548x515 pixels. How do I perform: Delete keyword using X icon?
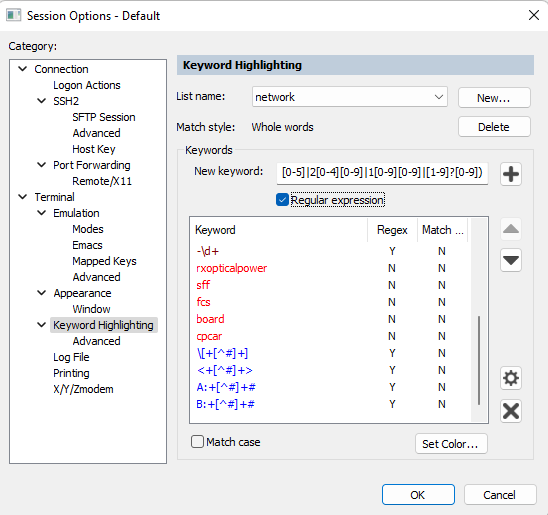[x=511, y=411]
